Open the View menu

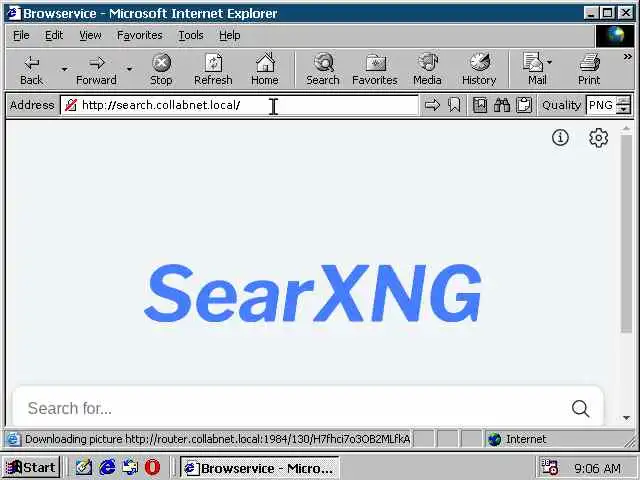(90, 36)
